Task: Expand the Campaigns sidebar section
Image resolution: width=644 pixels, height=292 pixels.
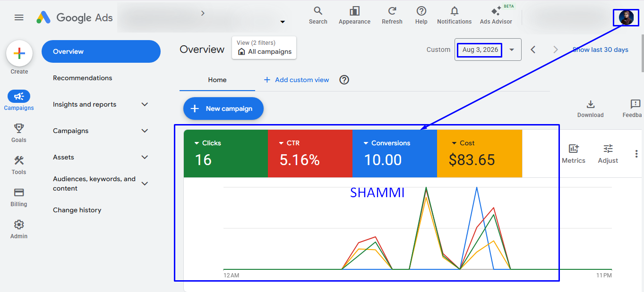Action: coord(145,131)
